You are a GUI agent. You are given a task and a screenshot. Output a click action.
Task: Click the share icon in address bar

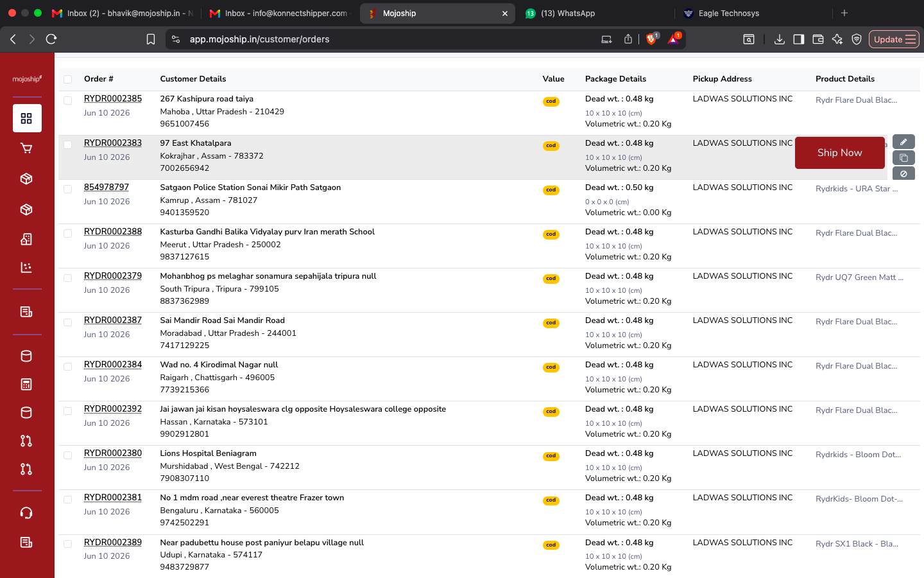(628, 39)
